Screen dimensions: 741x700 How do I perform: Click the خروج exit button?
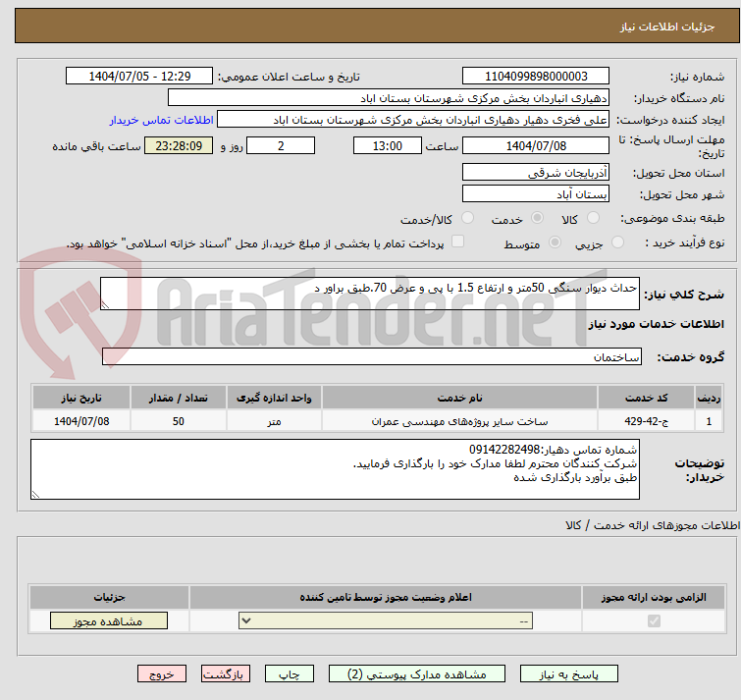[x=162, y=673]
